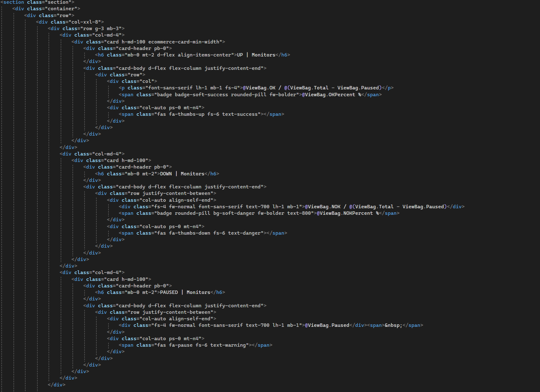This screenshot has width=540, height=392.
Task: Click the opening section tag on the first line
Action: tap(13, 2)
